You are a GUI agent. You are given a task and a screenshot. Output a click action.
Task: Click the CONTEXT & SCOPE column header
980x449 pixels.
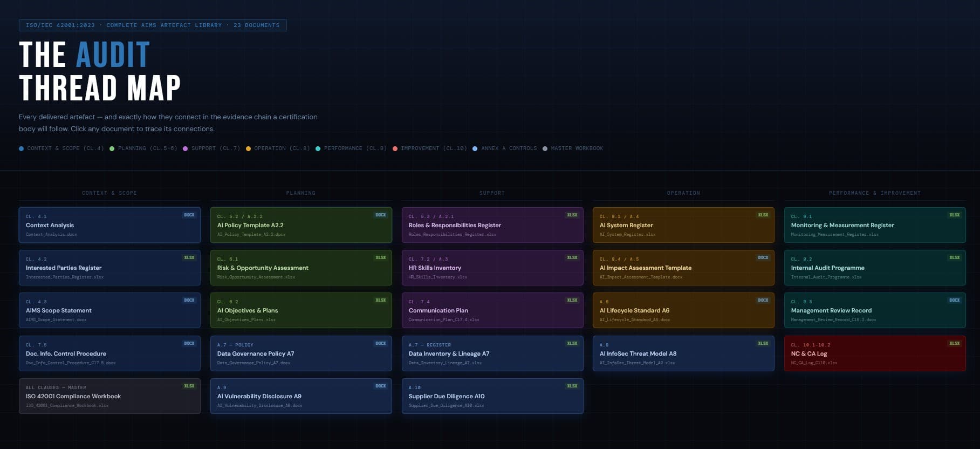point(109,193)
